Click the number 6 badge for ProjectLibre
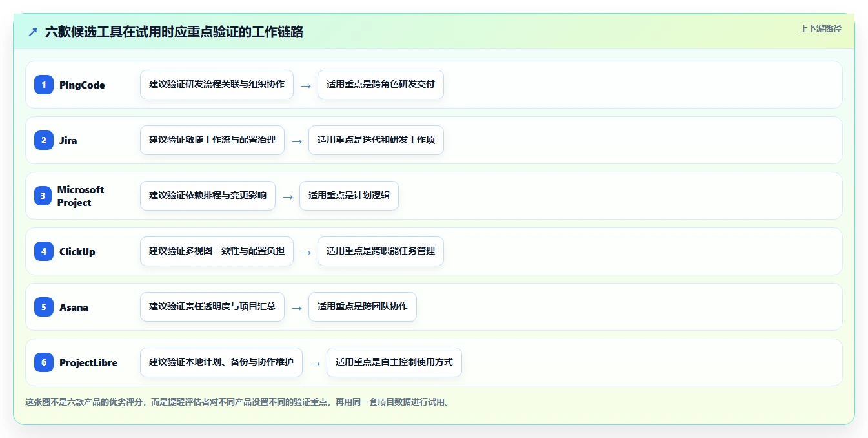 tap(44, 362)
